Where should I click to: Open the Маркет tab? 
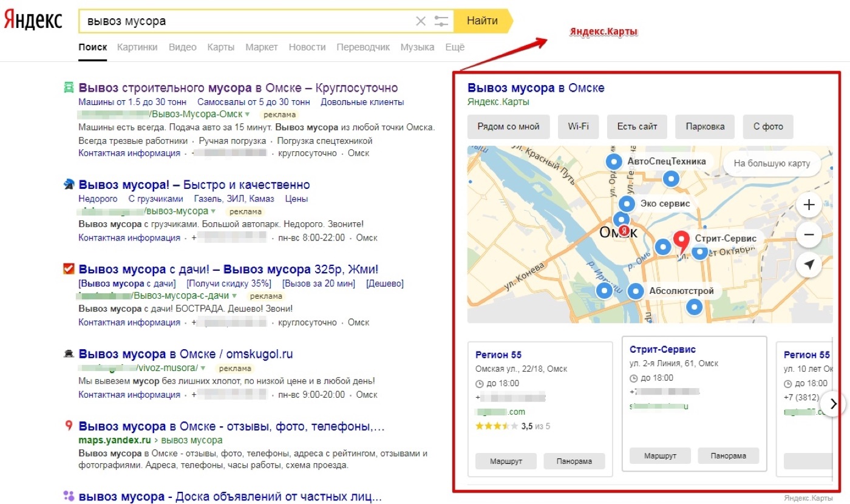[x=262, y=47]
